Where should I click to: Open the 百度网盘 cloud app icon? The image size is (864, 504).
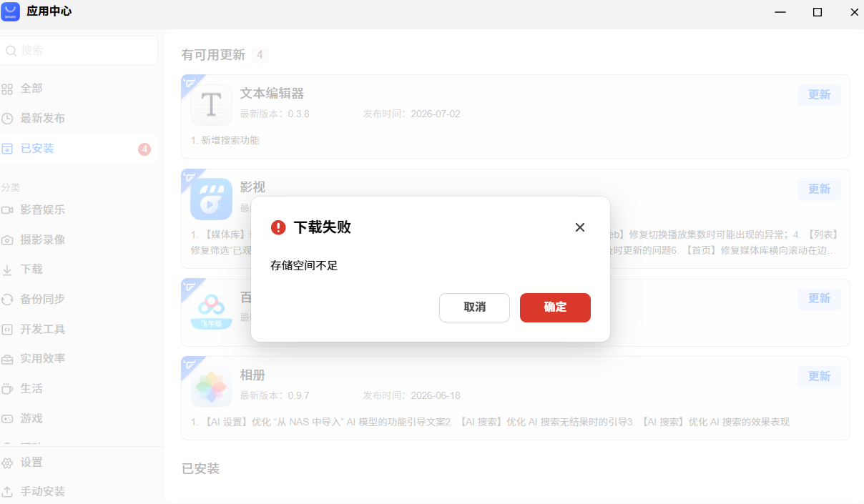211,309
